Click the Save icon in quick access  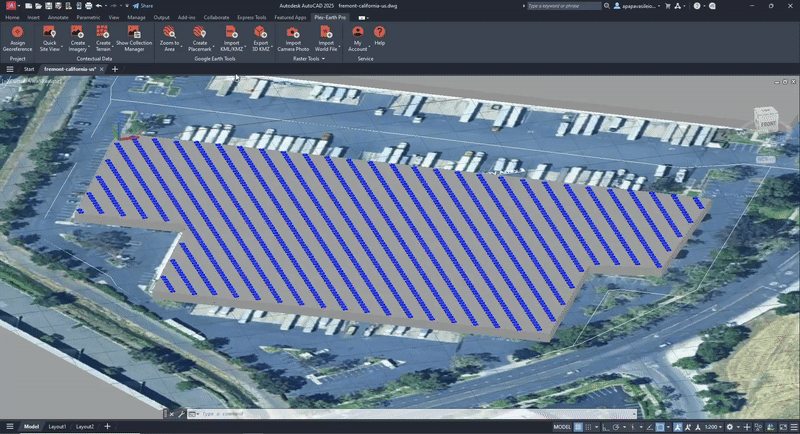pyautogui.click(x=48, y=6)
